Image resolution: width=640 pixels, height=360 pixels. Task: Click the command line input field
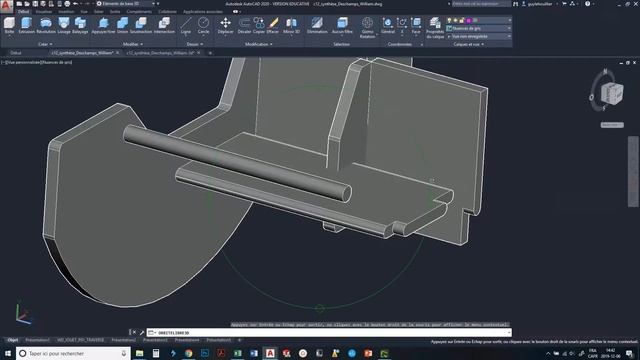coord(329,333)
